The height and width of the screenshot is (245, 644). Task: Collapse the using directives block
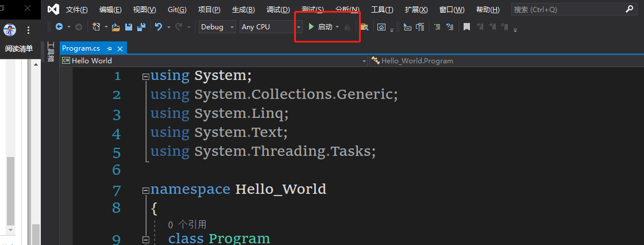tap(145, 76)
